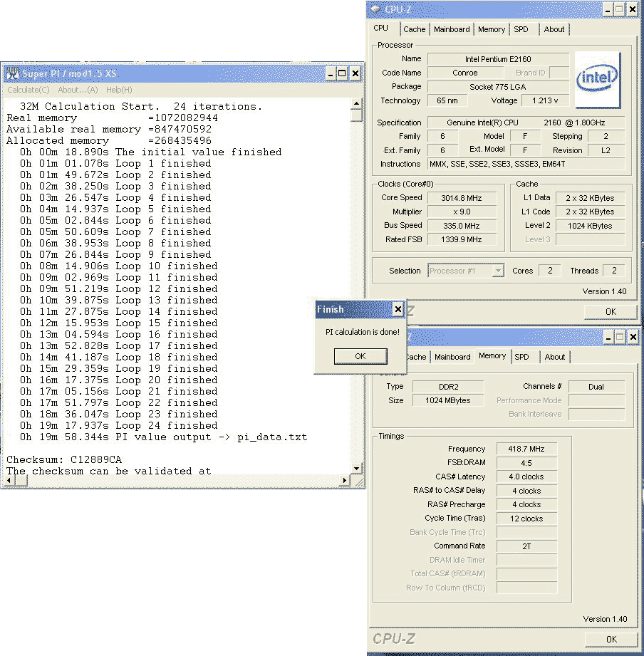Open the About...(A) menu in Super PI
This screenshot has height=656, width=644.
78,90
